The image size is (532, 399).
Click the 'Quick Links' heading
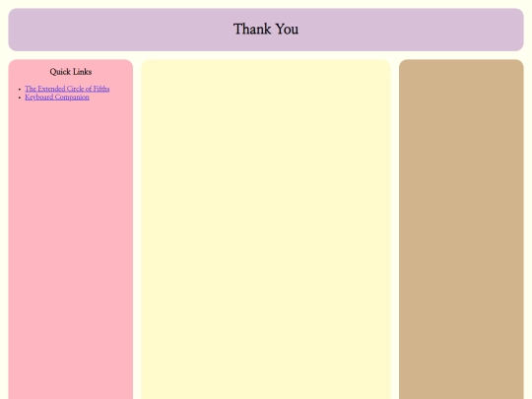tap(71, 72)
